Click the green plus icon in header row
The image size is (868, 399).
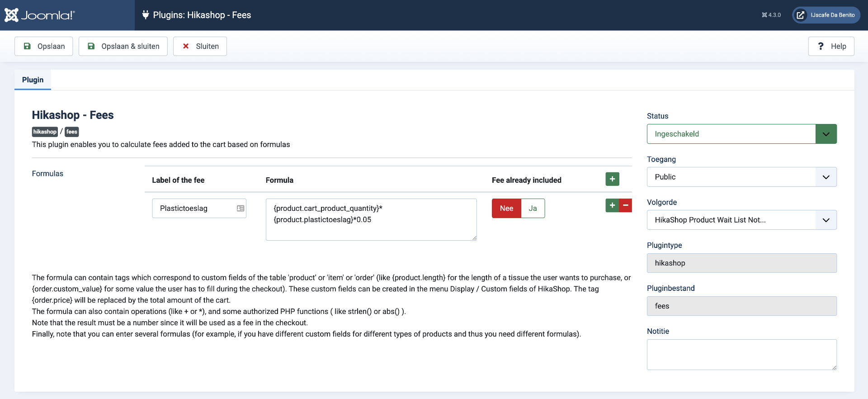pos(612,179)
